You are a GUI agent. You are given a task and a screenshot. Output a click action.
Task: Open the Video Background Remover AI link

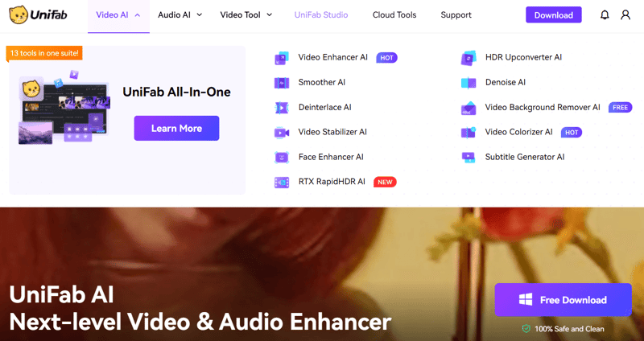[542, 108]
